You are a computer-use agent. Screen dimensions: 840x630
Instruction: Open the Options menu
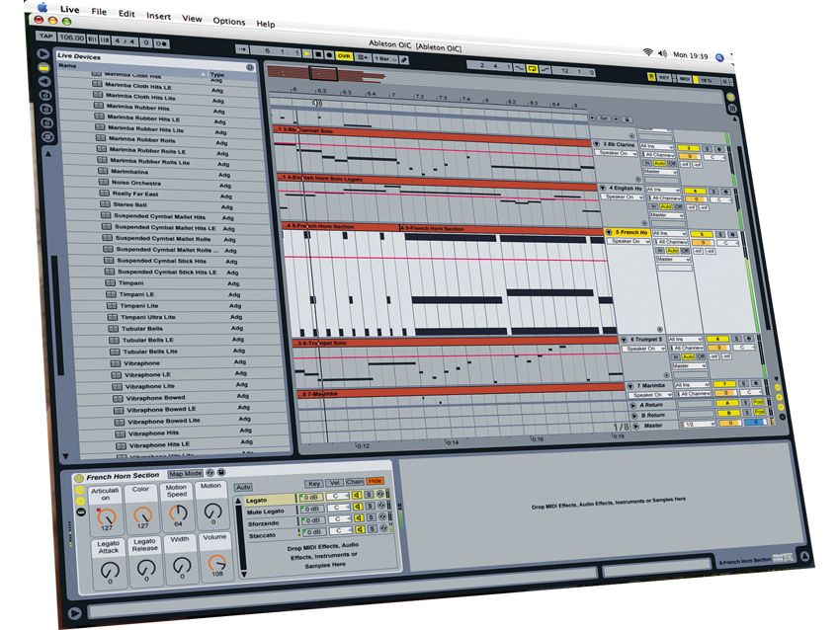[x=229, y=21]
